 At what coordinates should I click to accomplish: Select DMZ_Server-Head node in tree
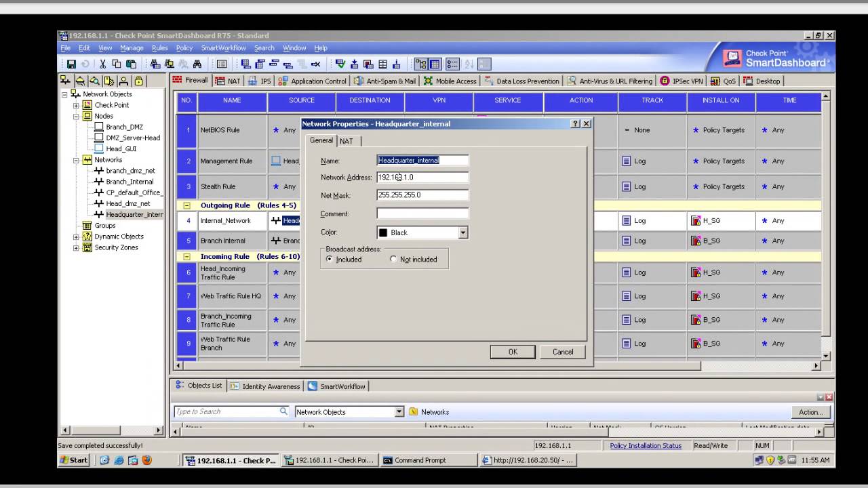pos(133,138)
